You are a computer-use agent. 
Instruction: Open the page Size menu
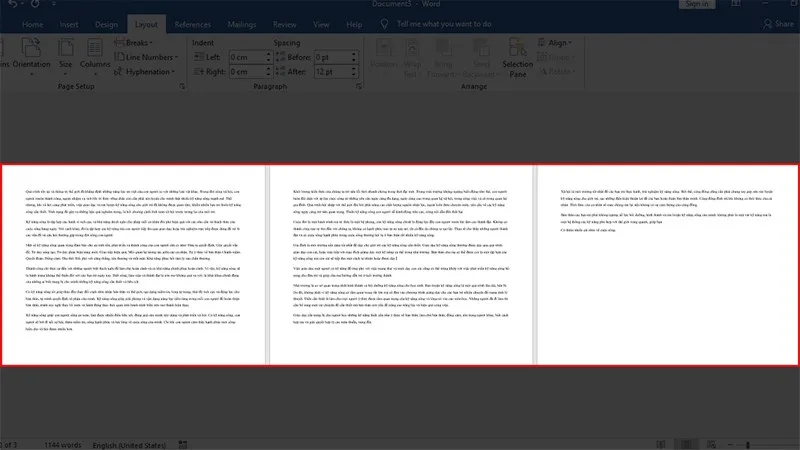65,56
